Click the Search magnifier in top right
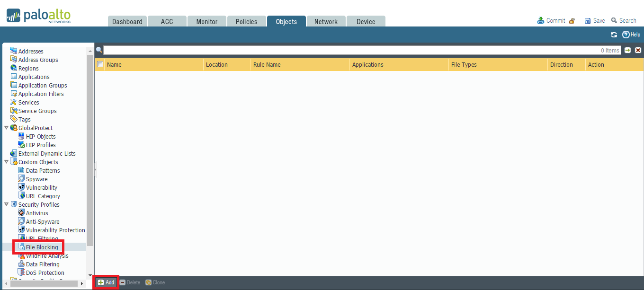The image size is (644, 290). (614, 20)
